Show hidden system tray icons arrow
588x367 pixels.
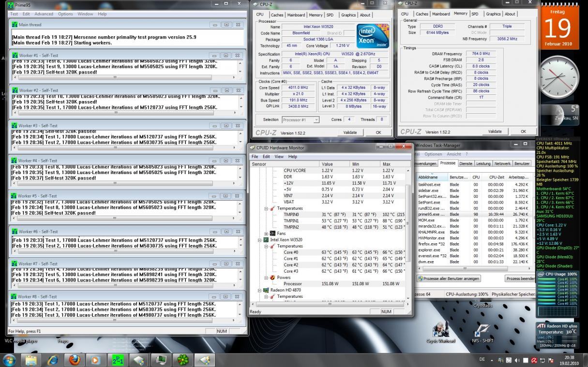(493, 360)
